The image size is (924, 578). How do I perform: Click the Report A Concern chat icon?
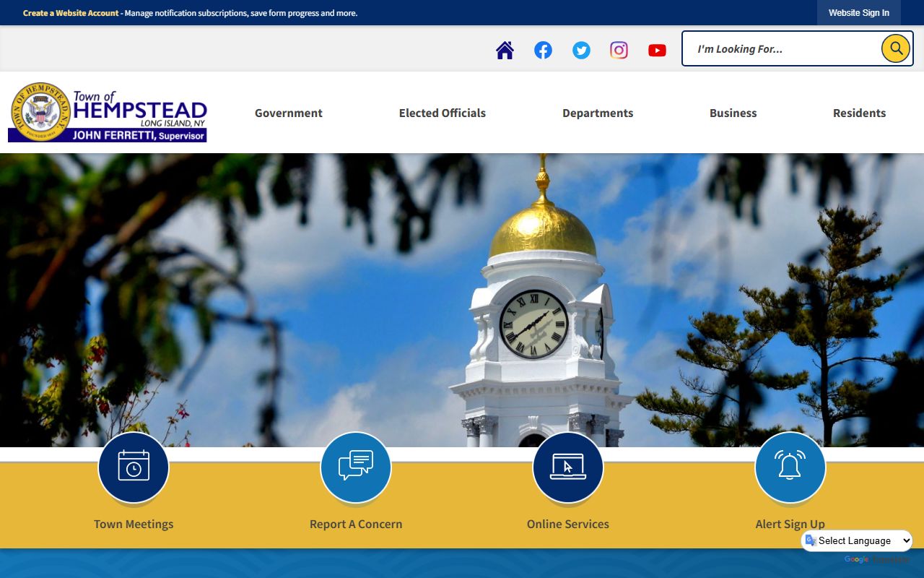[356, 467]
